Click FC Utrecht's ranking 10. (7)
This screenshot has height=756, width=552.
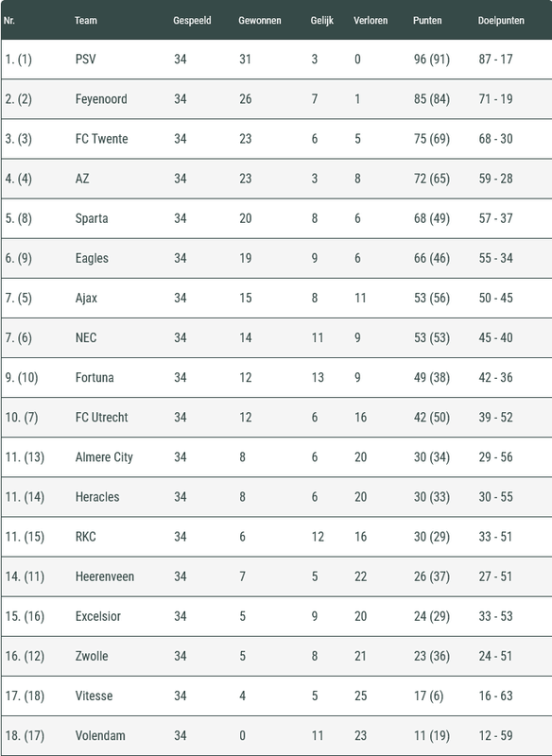click(22, 417)
